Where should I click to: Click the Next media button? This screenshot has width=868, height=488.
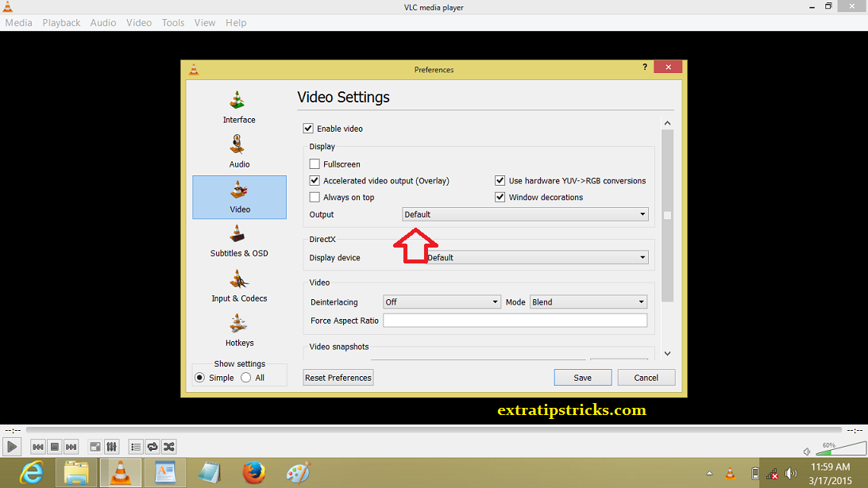(71, 447)
